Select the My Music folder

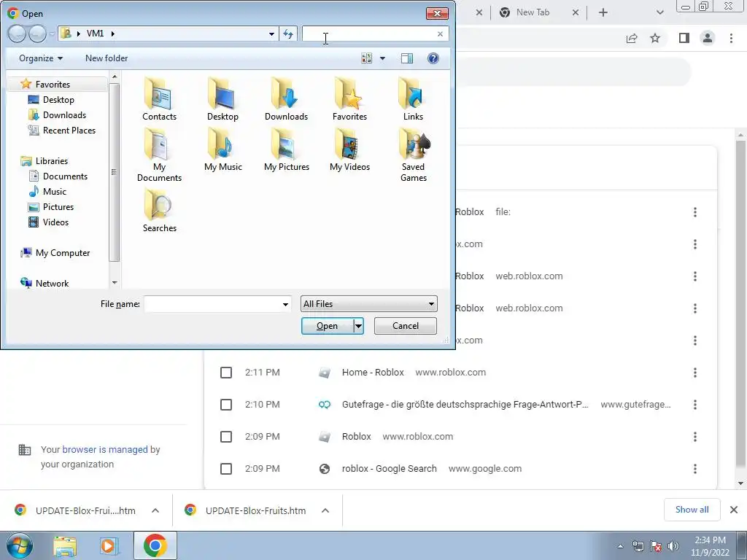click(x=222, y=149)
